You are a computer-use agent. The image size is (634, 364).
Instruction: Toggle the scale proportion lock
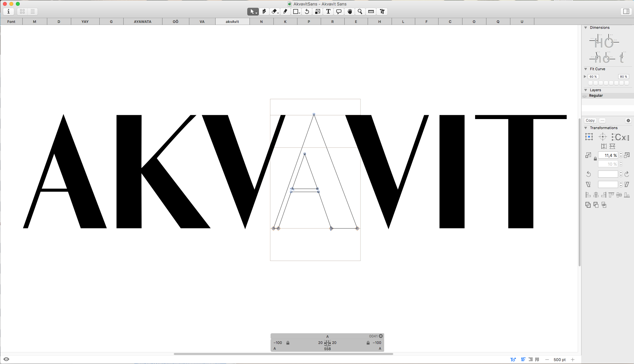point(595,159)
